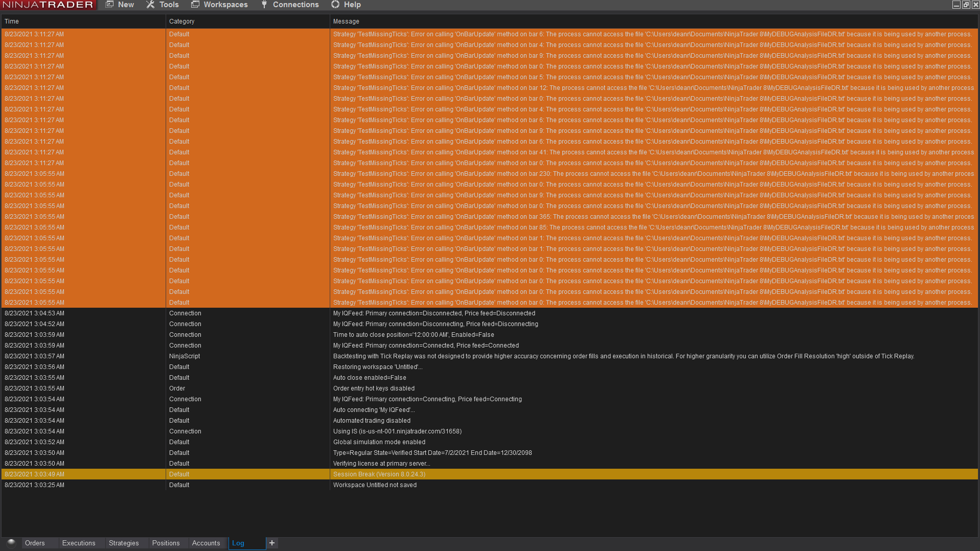Select the 'Automated trading disabled' message
This screenshot has width=980, height=551.
(372, 421)
